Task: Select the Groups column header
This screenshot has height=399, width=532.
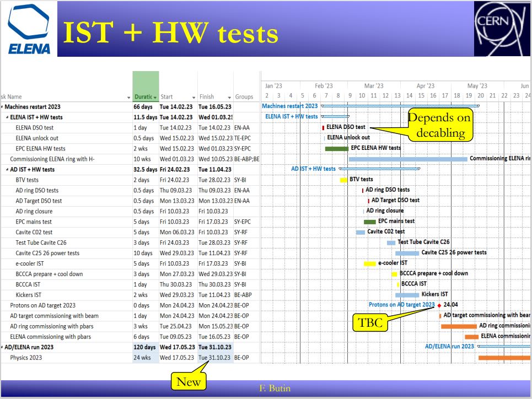Action: click(244, 97)
